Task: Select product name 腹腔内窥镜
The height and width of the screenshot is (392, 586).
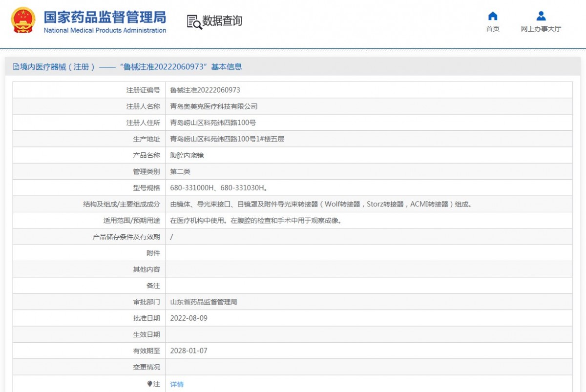Action: (x=187, y=155)
